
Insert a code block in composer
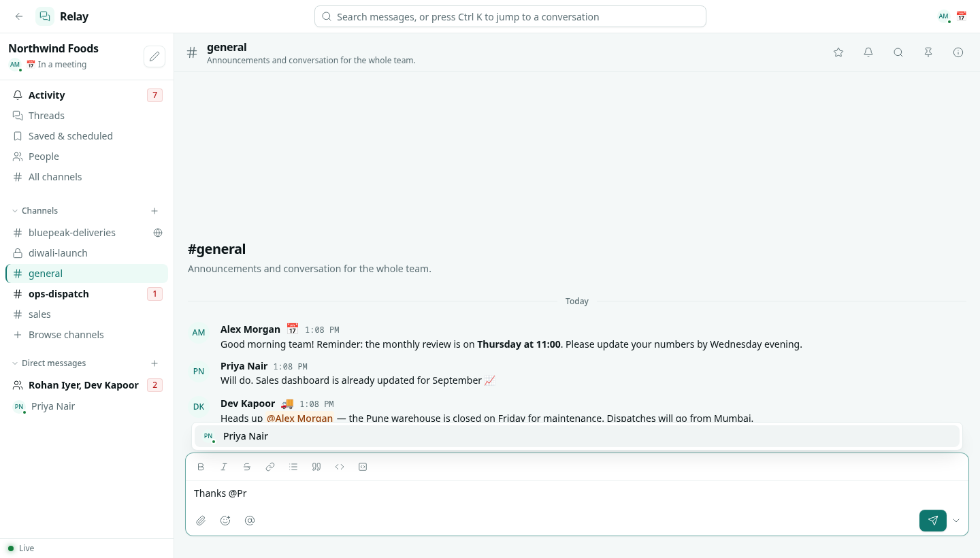point(363,467)
